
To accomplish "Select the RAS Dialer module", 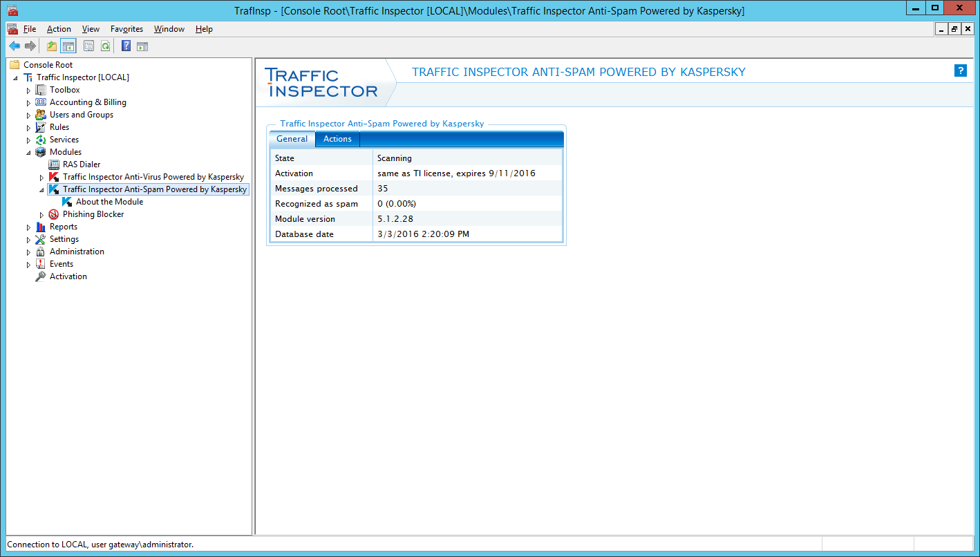I will 81,164.
